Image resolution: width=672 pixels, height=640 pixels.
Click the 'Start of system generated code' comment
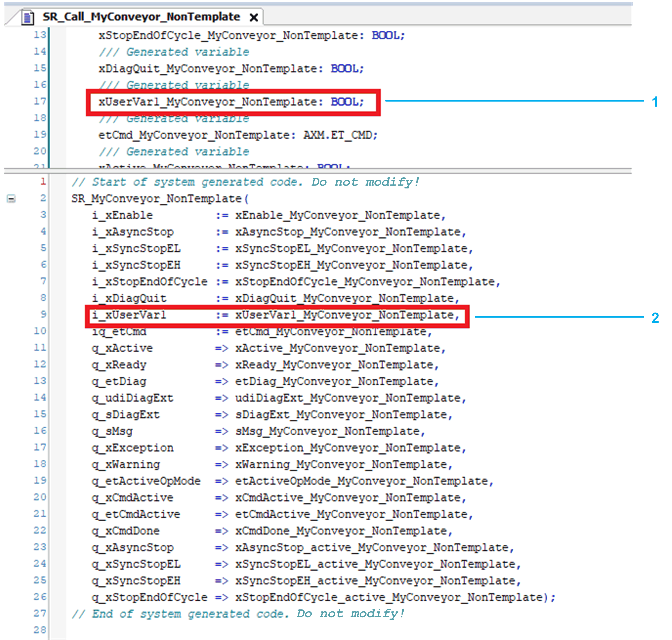(x=245, y=182)
